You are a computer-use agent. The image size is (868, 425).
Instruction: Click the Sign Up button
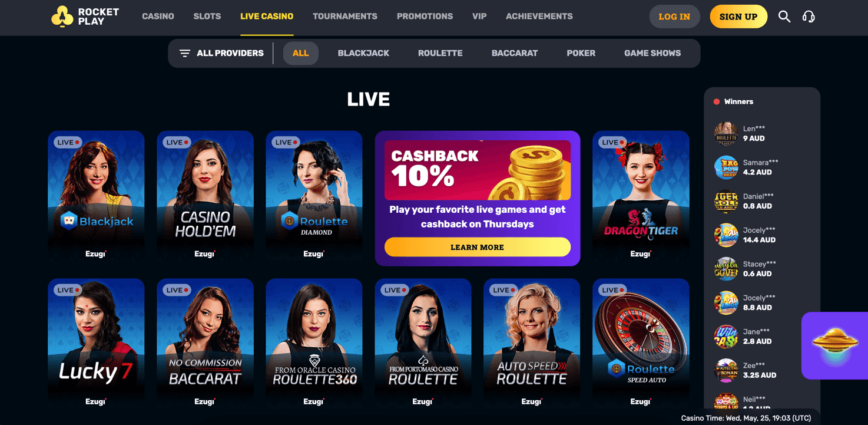point(738,17)
